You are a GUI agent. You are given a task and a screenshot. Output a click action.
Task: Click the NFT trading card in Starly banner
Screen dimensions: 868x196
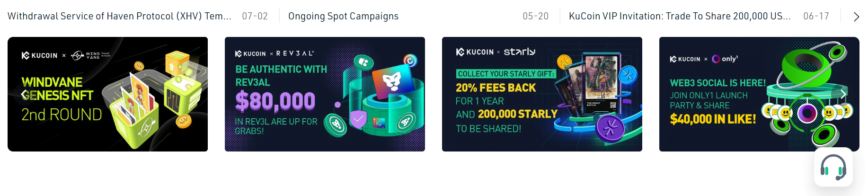[601, 83]
